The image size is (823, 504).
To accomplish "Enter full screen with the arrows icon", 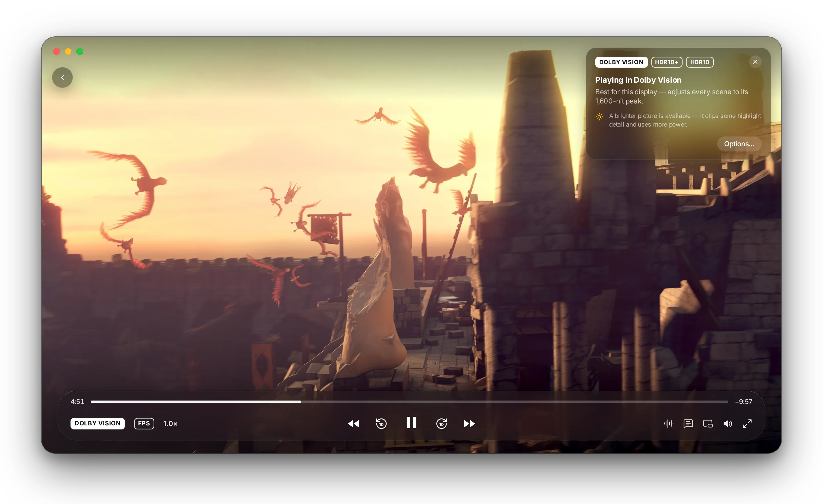I will point(747,423).
